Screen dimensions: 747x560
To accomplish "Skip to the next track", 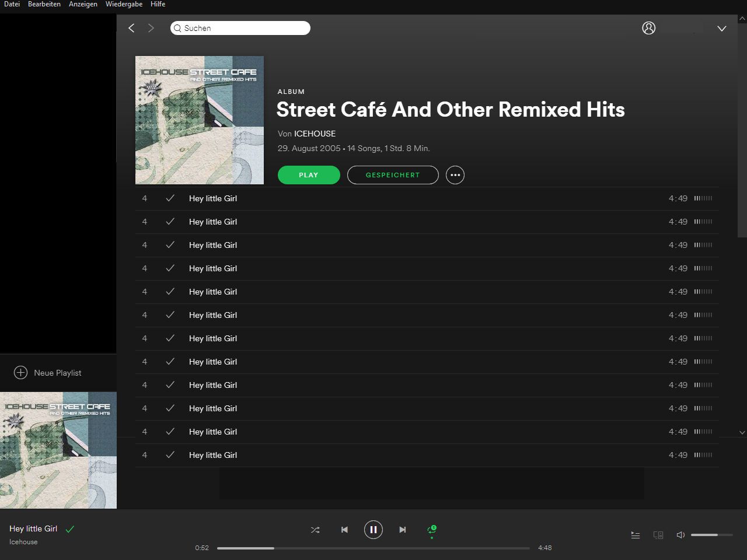I will point(402,530).
